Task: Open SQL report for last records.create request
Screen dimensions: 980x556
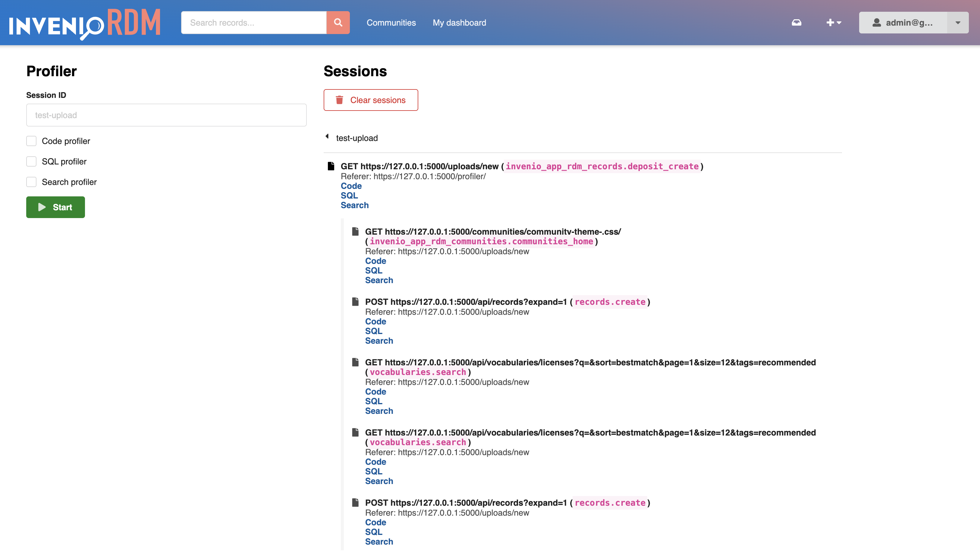Action: [374, 532]
